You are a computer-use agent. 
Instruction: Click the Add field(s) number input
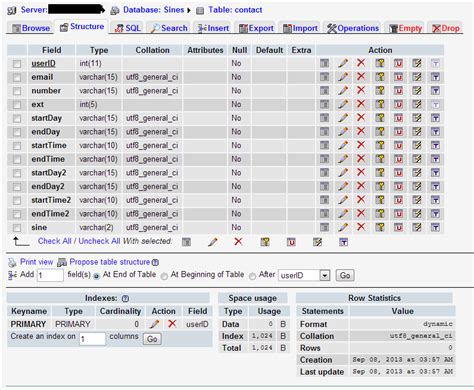pyautogui.click(x=50, y=275)
